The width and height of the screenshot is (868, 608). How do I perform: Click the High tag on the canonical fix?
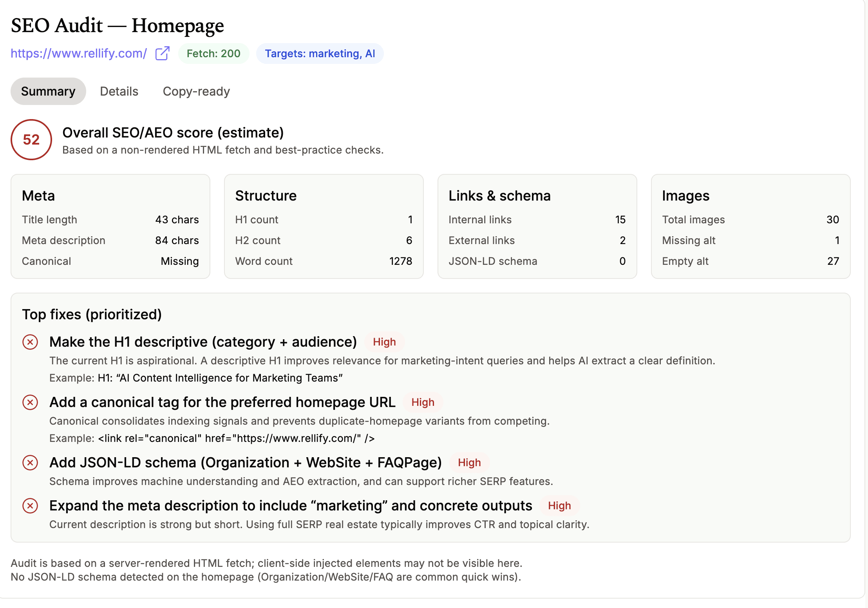423,402
